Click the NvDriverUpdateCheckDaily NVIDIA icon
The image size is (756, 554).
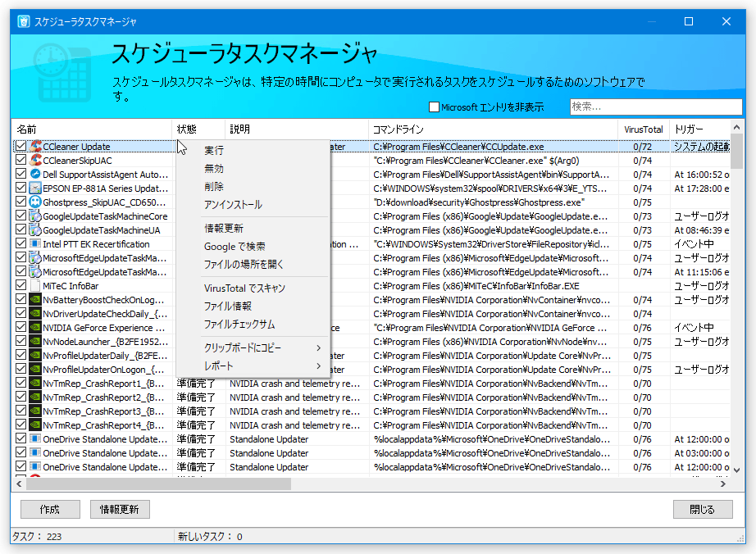pos(35,314)
